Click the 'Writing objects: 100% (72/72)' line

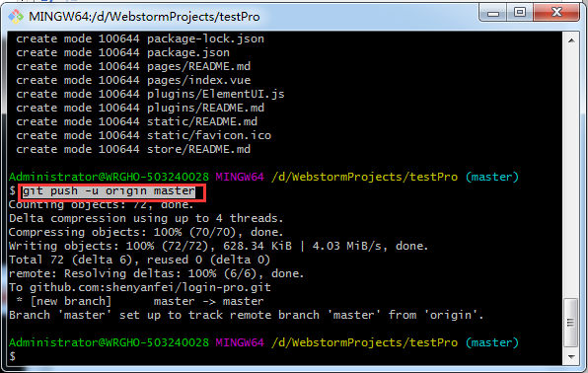[x=218, y=246]
